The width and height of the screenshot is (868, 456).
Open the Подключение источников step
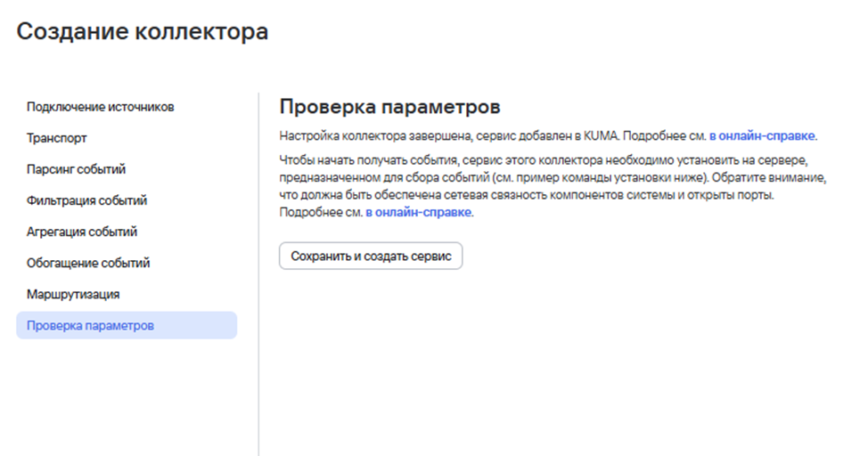pos(100,107)
